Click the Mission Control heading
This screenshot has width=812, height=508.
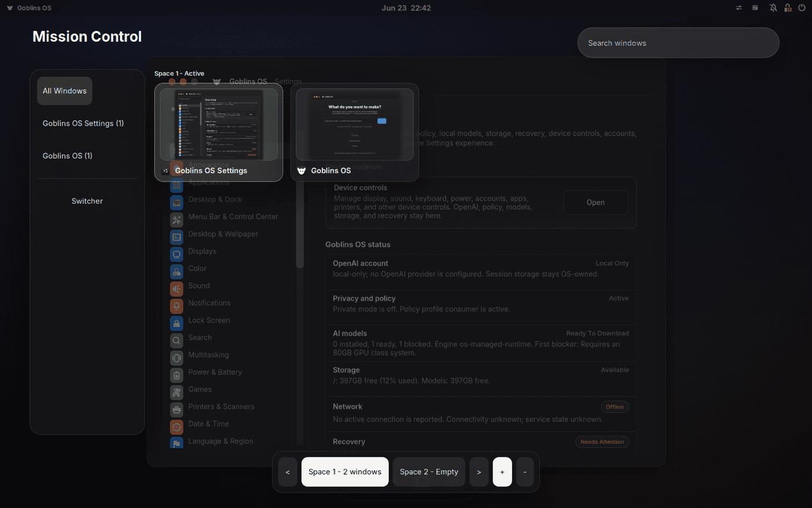87,37
